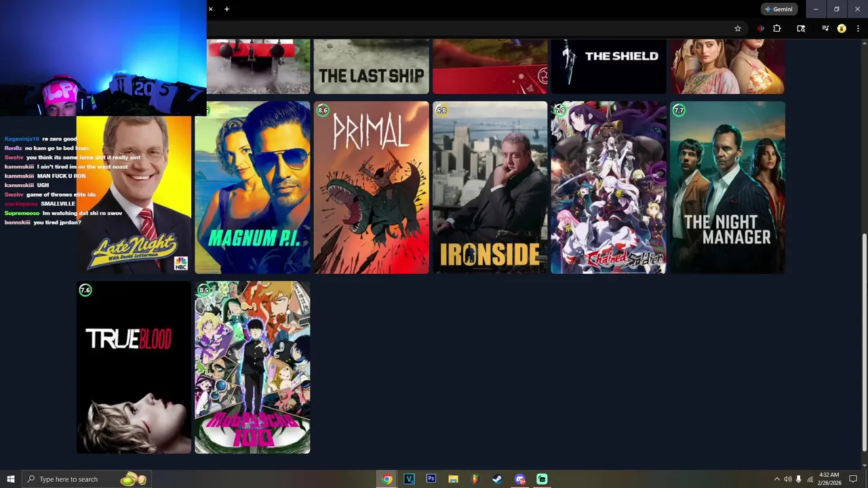Click chat username 'Supremeoso'
Viewport: 868px width, 488px height.
(x=22, y=213)
